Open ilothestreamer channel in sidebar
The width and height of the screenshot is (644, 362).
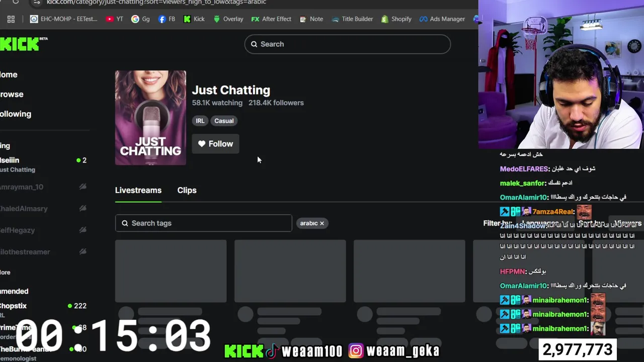click(44, 252)
